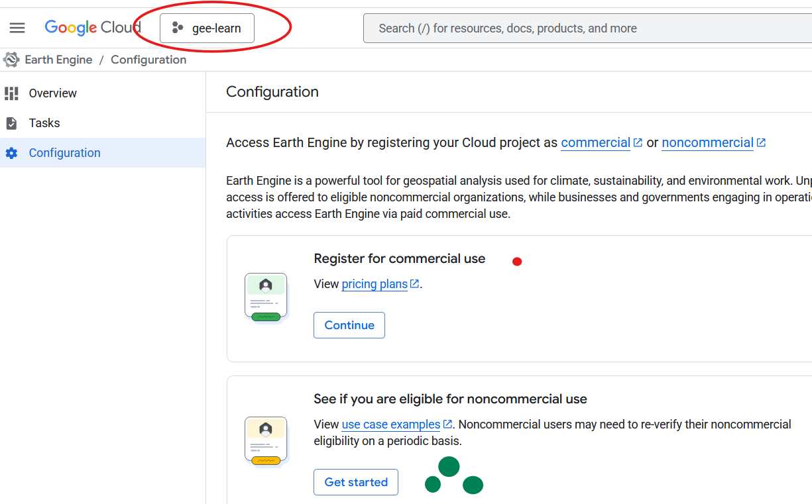Open the pricing plans link

pyautogui.click(x=375, y=284)
